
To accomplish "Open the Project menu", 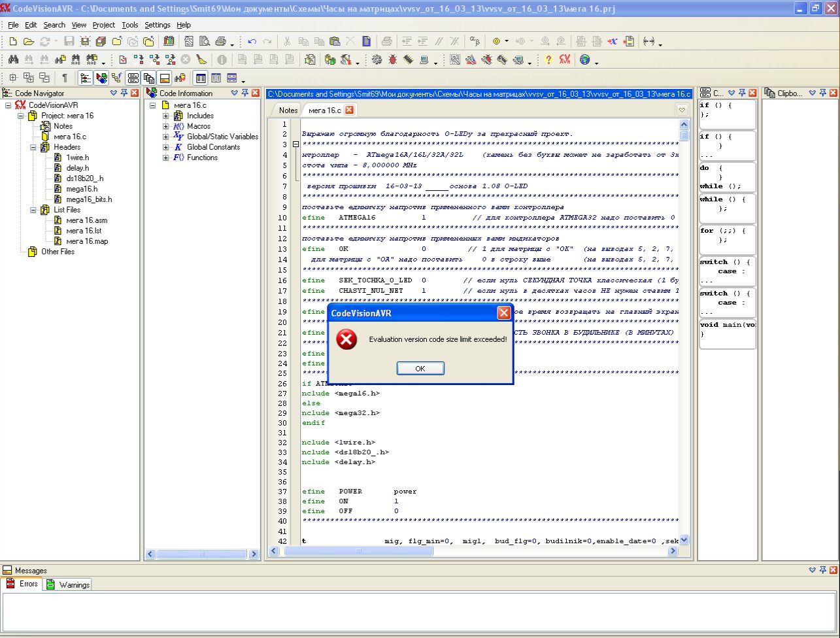I will (103, 25).
